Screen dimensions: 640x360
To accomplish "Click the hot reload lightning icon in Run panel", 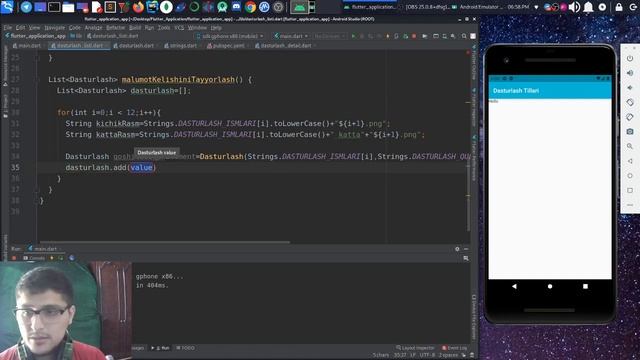I will coord(51,258).
